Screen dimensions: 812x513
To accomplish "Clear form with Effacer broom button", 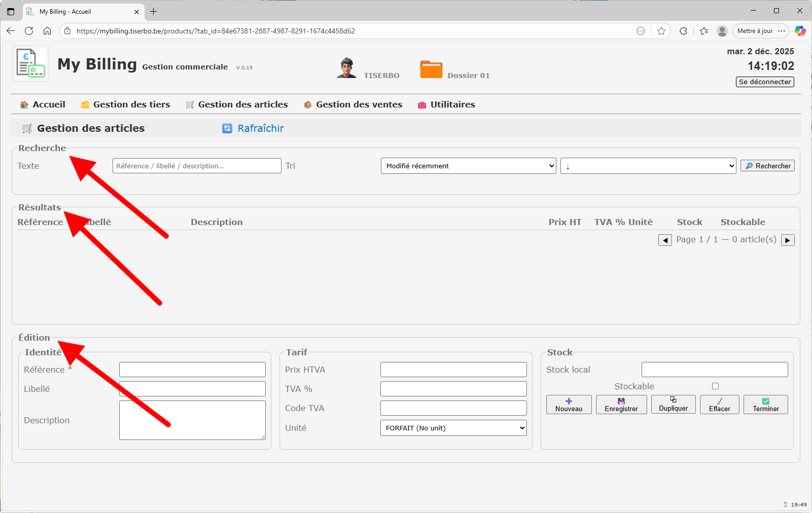I will (x=719, y=405).
